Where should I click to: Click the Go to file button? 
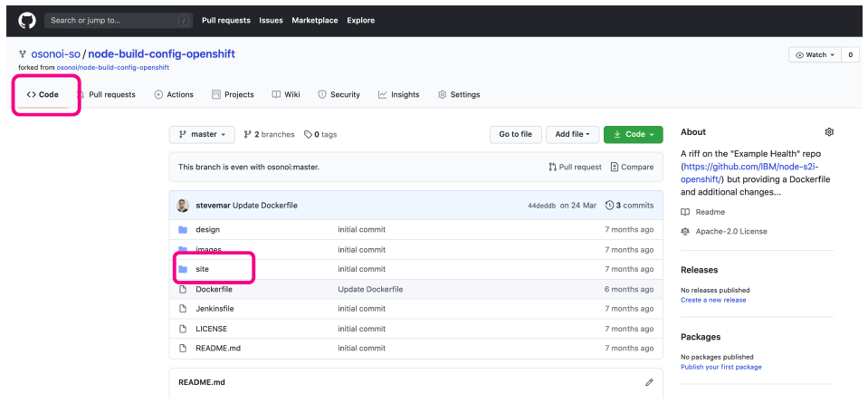pos(515,135)
